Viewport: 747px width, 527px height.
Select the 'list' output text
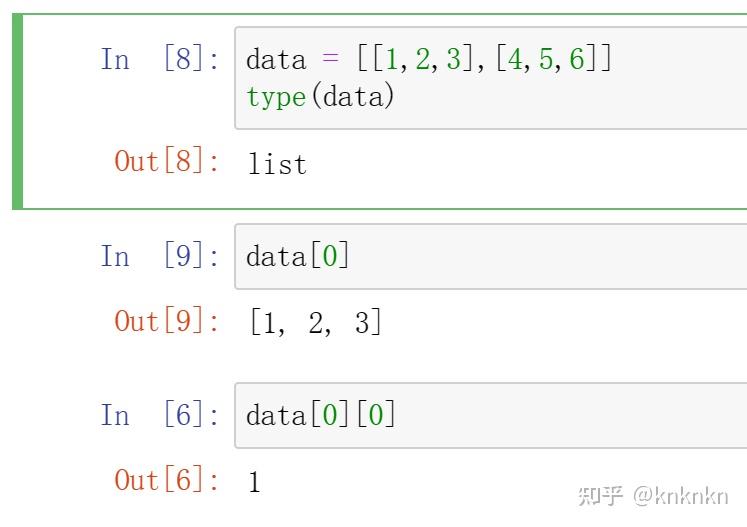pos(277,164)
